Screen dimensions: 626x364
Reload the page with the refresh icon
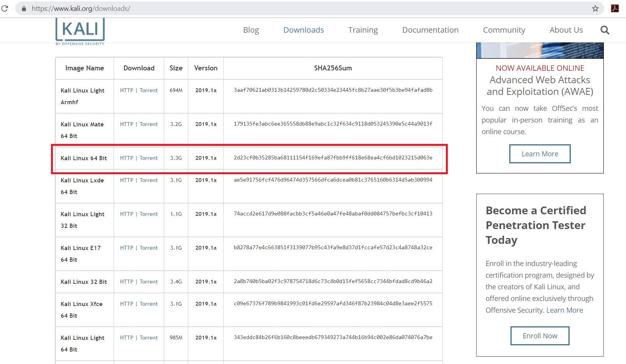pos(5,8)
